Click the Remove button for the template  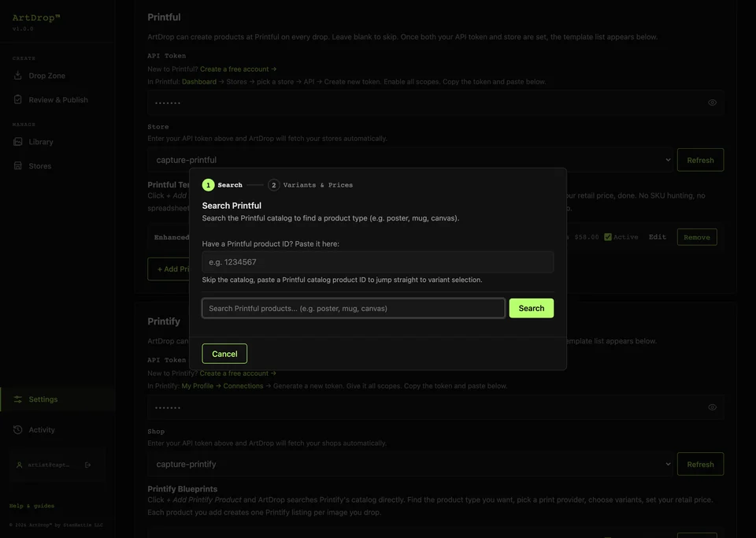coord(697,237)
